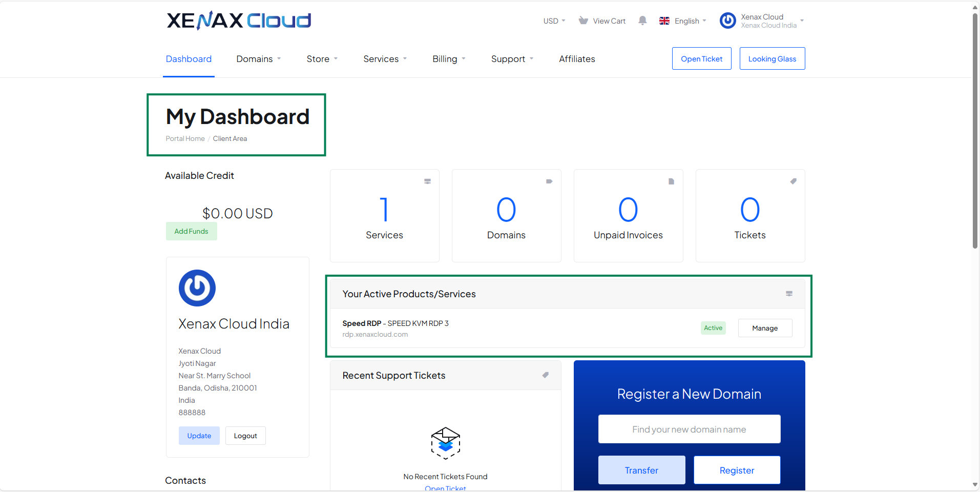Click the Add Funds button
980x492 pixels.
tap(191, 231)
